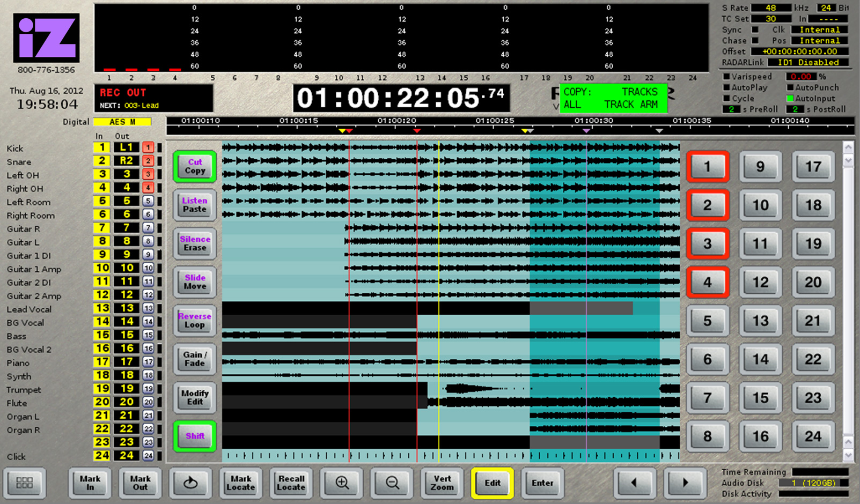The width and height of the screenshot is (860, 504).
Task: Arm track 5 on the number pad
Action: point(707,321)
